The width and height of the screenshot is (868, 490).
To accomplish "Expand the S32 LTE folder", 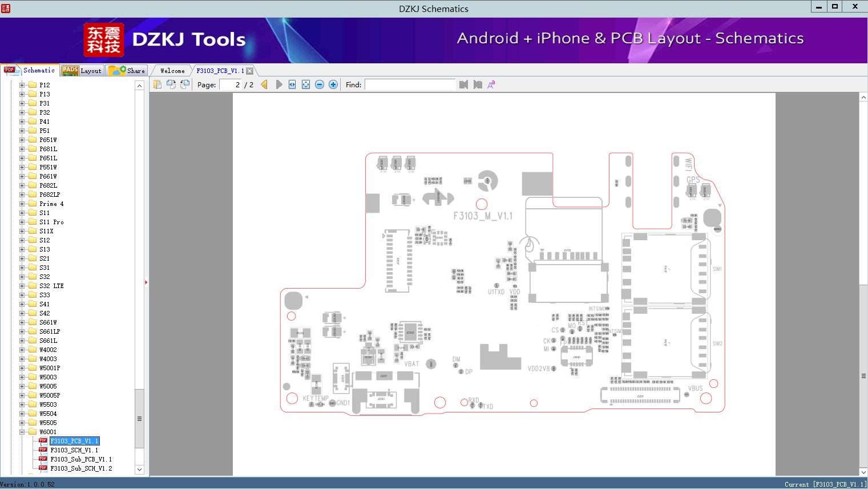I will pyautogui.click(x=22, y=286).
